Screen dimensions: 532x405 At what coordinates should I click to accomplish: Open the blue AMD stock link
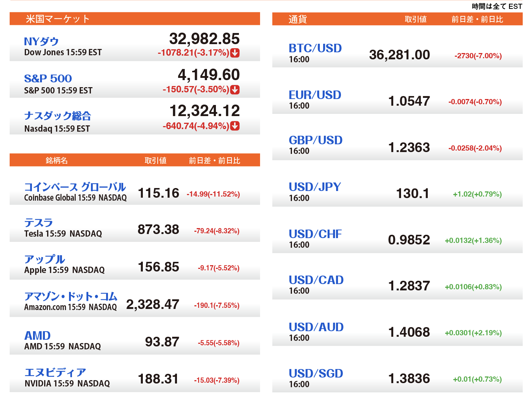37,336
